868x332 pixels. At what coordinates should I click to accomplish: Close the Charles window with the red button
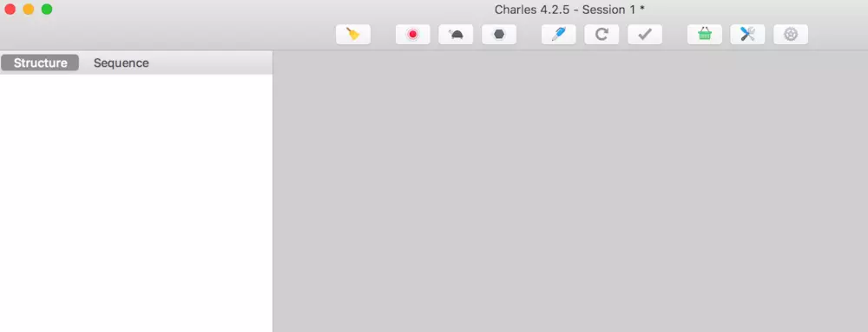click(x=10, y=10)
